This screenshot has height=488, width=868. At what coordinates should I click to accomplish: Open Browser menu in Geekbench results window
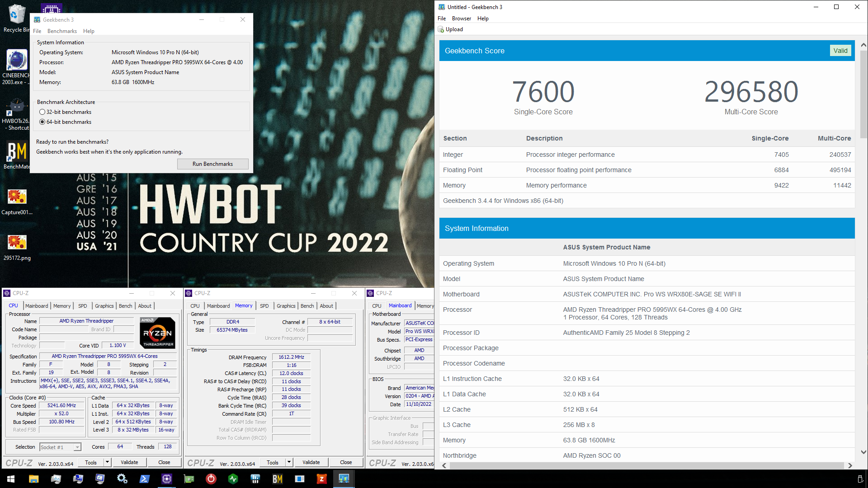coord(462,19)
